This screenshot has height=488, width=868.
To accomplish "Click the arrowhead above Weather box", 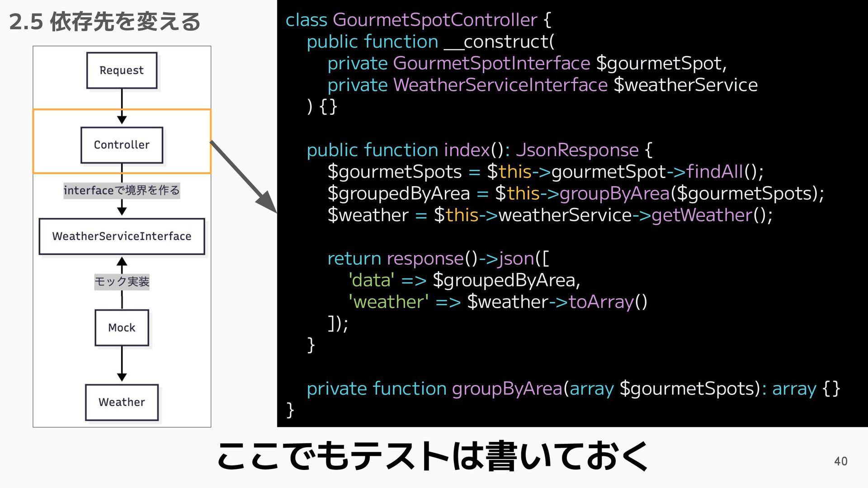I will point(122,377).
